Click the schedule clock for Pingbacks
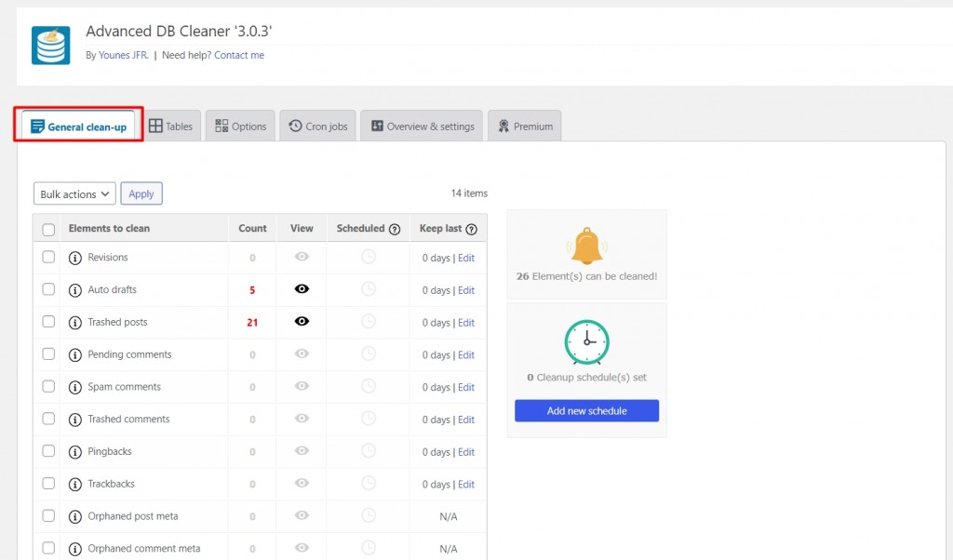This screenshot has width=953, height=560. pos(369,450)
